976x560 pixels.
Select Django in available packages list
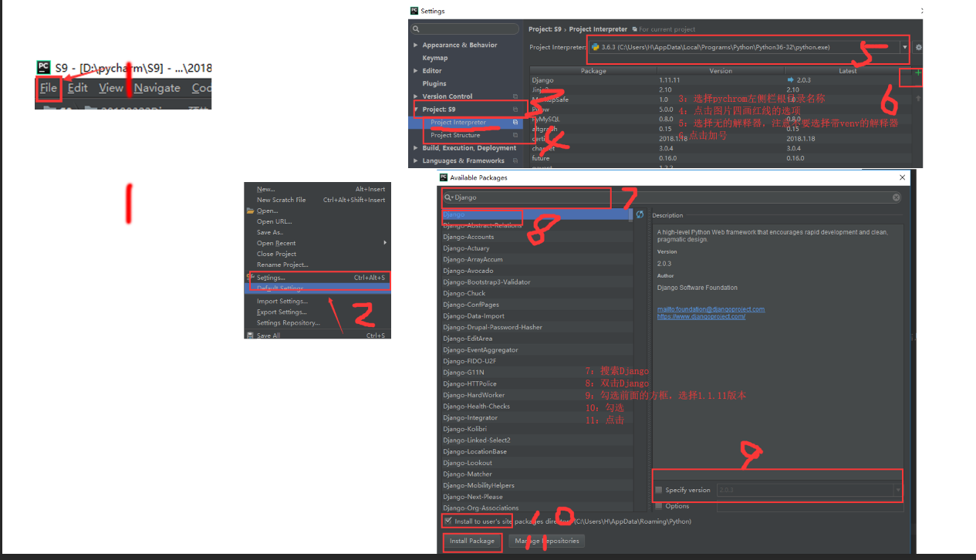tap(537, 214)
